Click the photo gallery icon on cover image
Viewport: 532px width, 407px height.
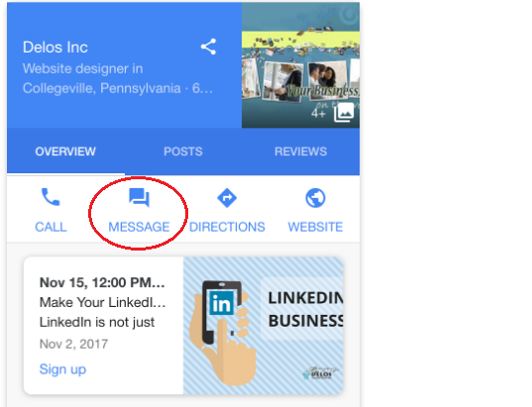(344, 112)
